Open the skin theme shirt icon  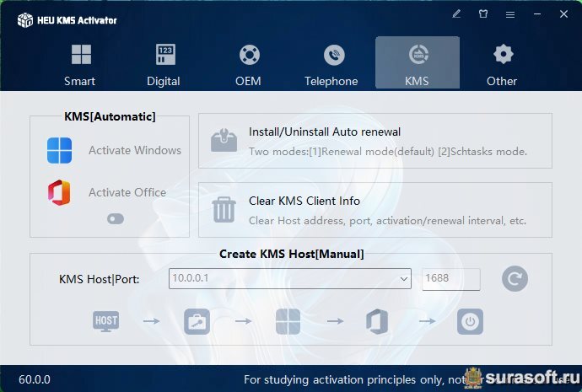coord(483,14)
